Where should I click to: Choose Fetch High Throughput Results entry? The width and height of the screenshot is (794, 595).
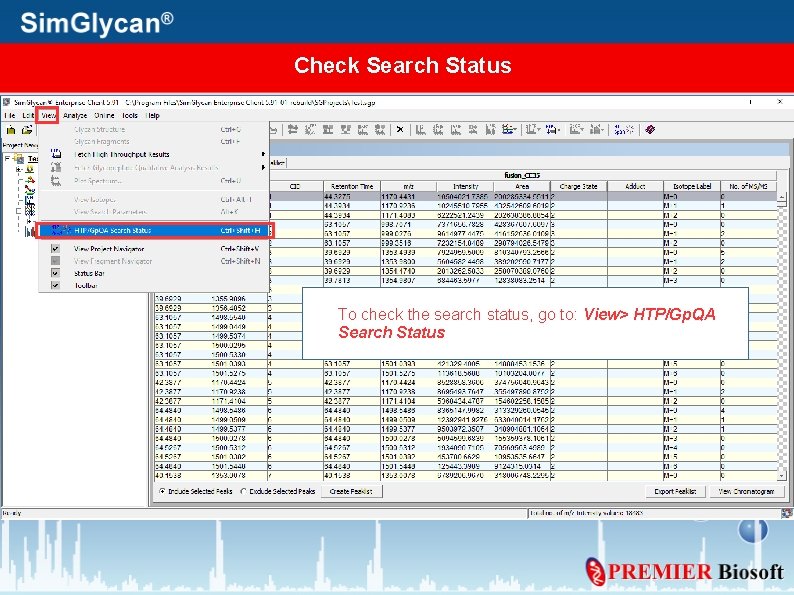coord(153,154)
